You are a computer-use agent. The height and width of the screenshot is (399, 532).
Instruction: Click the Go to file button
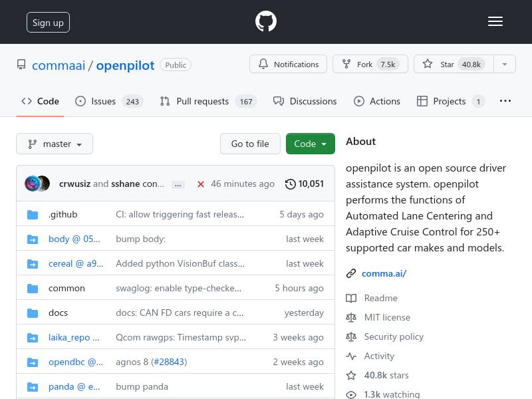click(x=250, y=144)
